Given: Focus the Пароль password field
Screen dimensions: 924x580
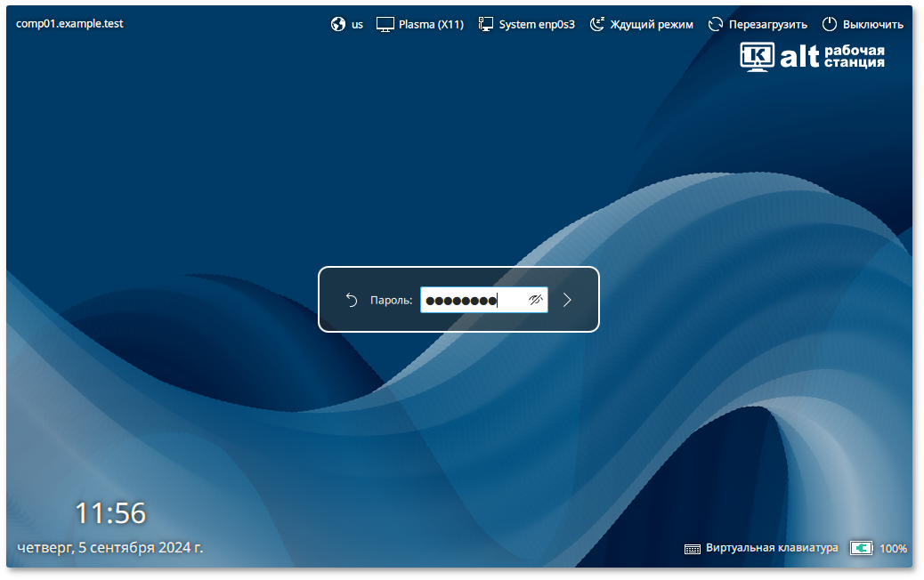Looking at the screenshot, I should pos(472,300).
